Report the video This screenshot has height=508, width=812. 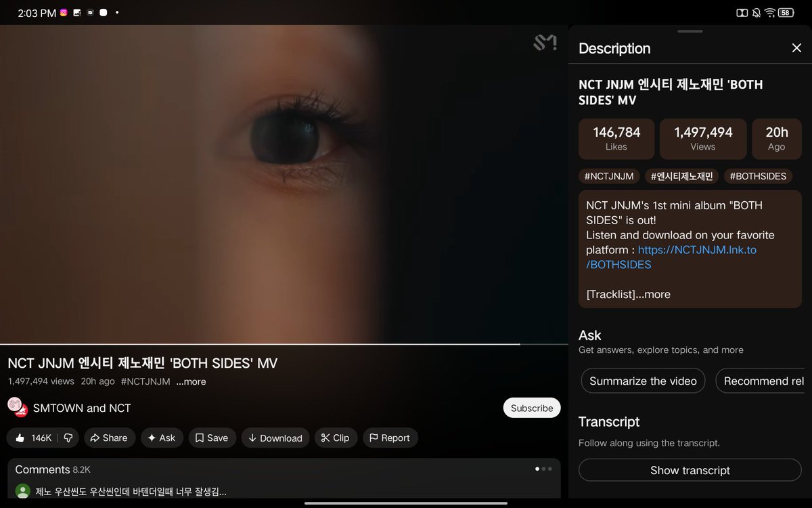click(390, 438)
